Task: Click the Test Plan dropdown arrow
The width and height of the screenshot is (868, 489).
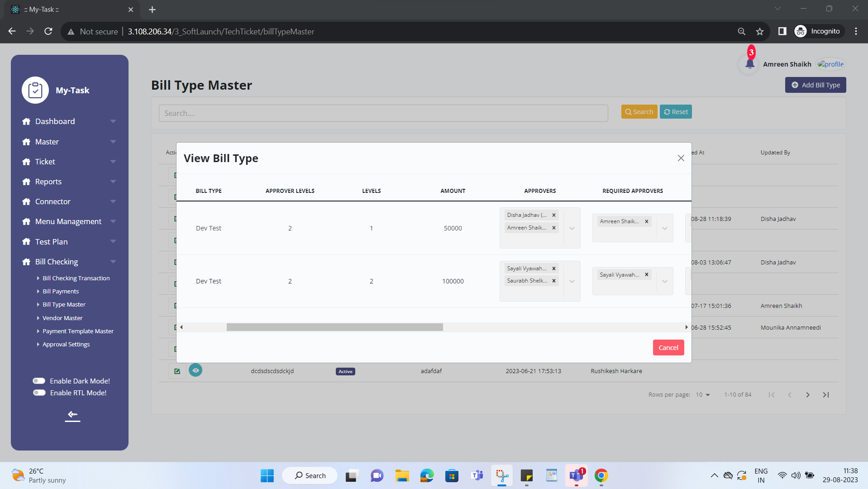Action: click(113, 242)
